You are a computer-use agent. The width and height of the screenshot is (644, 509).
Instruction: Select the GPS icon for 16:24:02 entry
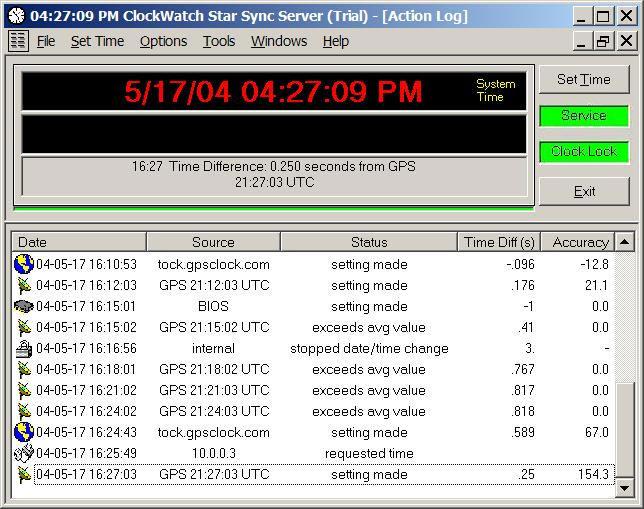[x=24, y=412]
